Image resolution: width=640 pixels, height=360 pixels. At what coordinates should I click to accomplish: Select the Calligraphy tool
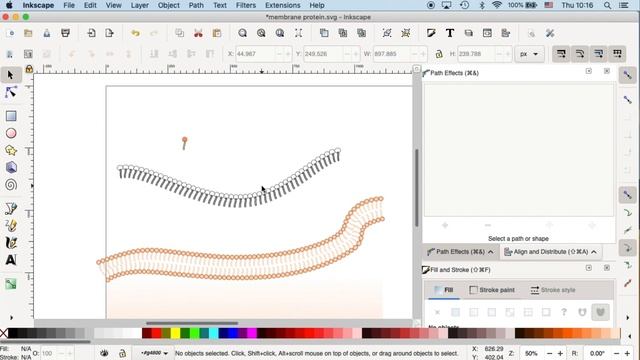coord(11,242)
